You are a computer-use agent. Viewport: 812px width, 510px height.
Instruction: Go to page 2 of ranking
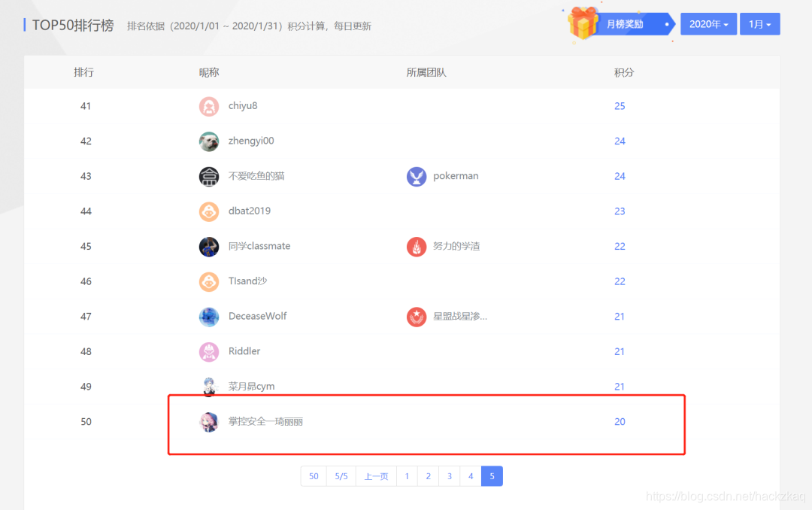429,476
